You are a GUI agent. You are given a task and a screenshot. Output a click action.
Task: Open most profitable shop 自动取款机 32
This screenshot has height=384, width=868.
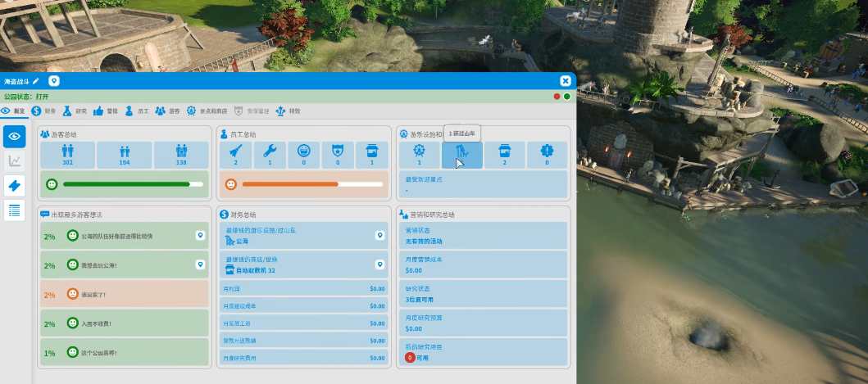(x=304, y=265)
